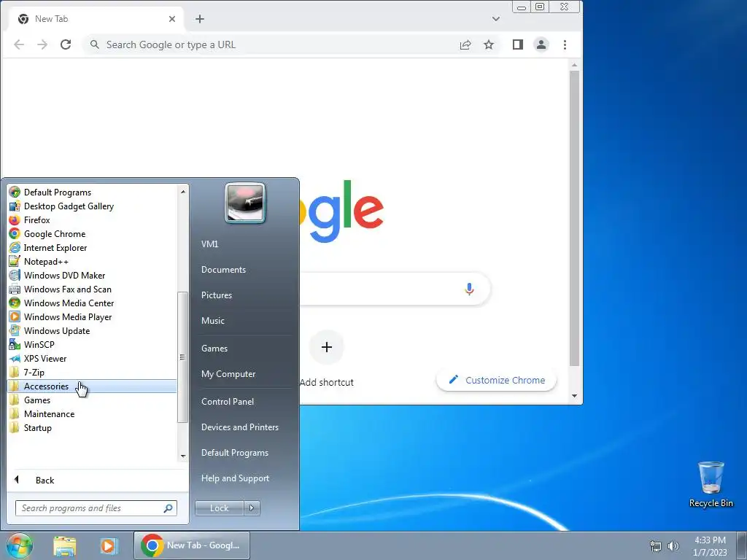Click the Lock button
This screenshot has width=747, height=560.
coord(219,508)
